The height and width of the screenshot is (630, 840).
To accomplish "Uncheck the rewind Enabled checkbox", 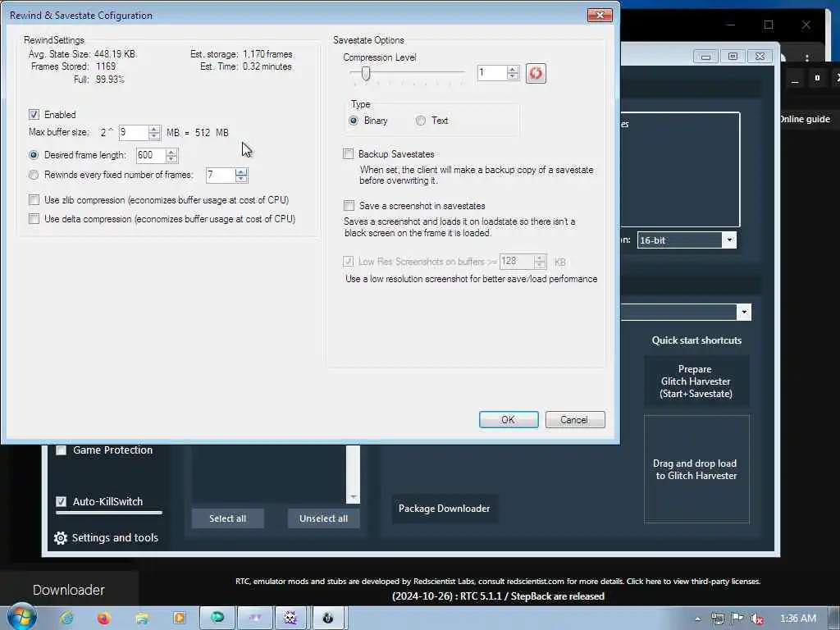I will click(x=34, y=114).
